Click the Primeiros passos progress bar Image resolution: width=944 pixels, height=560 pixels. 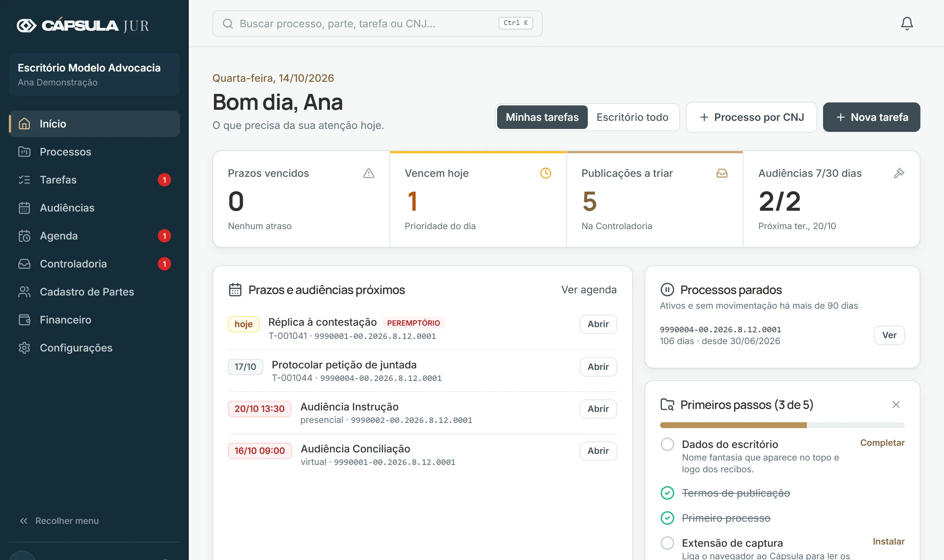(x=782, y=425)
